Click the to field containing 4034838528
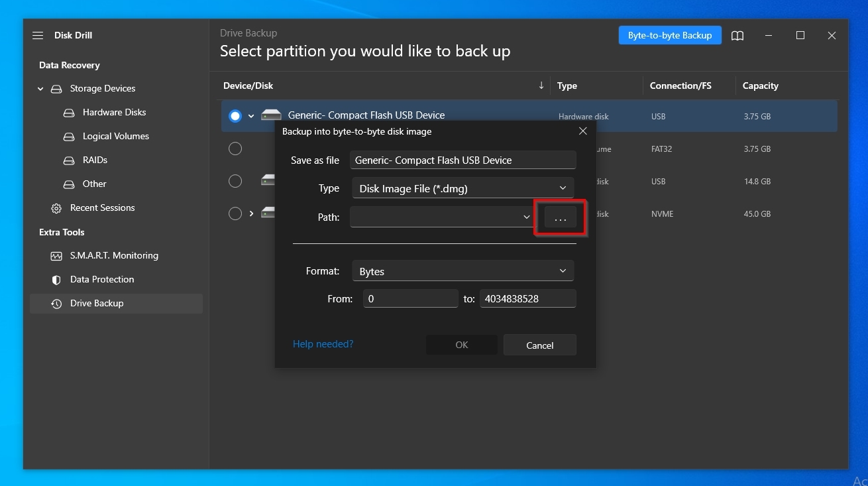This screenshot has width=868, height=486. click(x=528, y=298)
